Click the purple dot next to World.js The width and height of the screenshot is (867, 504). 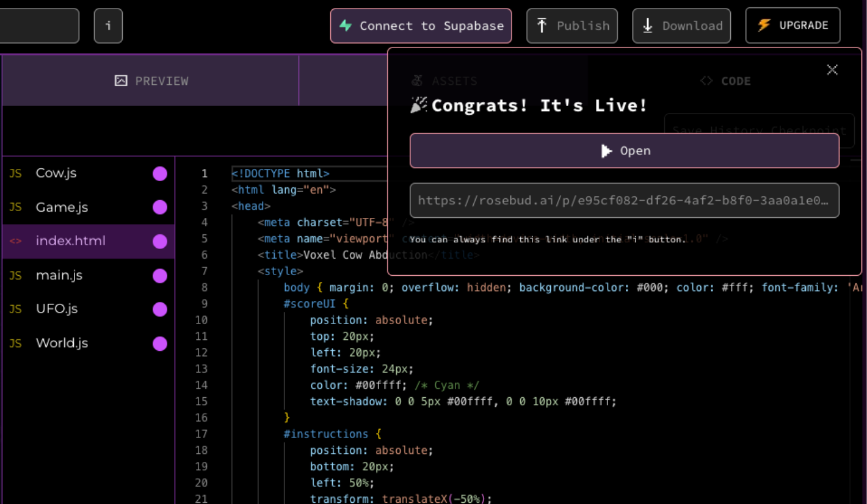(160, 344)
